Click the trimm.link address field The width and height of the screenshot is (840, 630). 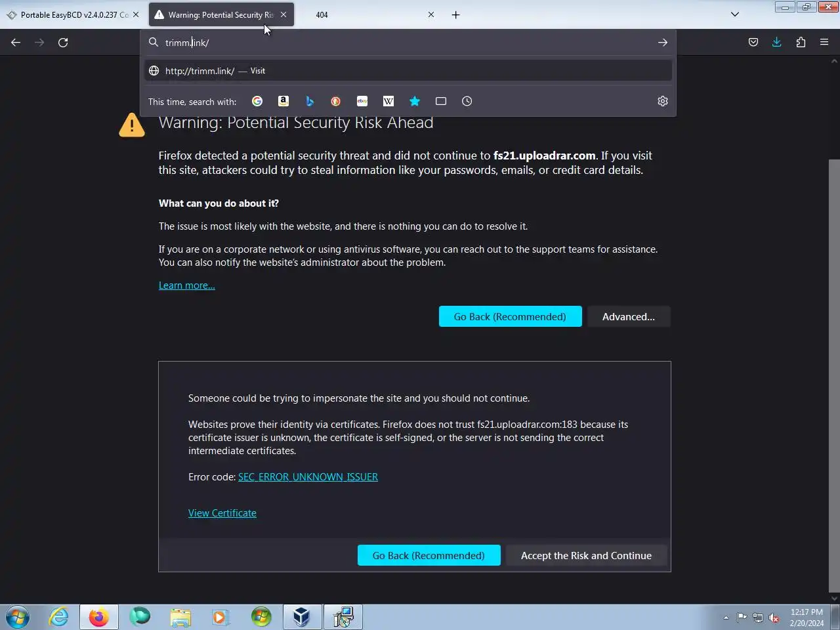[x=407, y=43]
